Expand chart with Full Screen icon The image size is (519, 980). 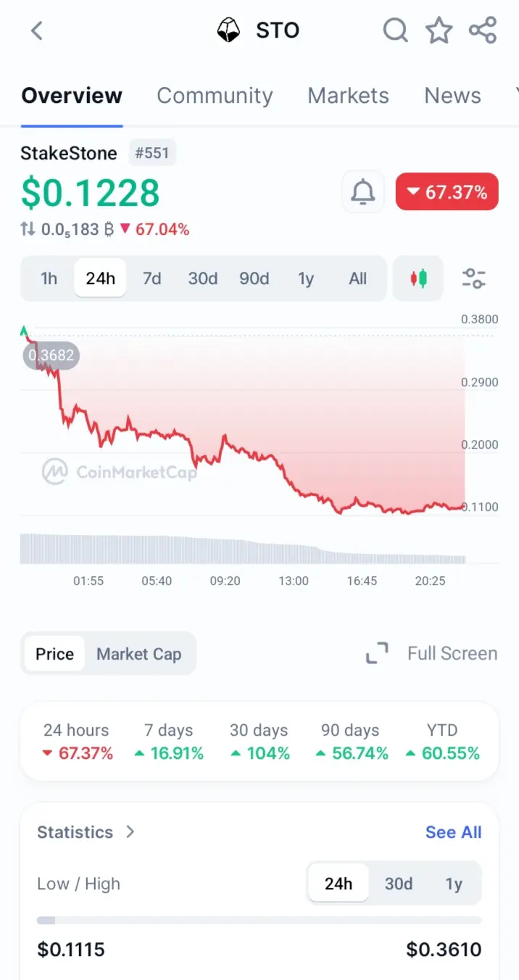pyautogui.click(x=377, y=653)
